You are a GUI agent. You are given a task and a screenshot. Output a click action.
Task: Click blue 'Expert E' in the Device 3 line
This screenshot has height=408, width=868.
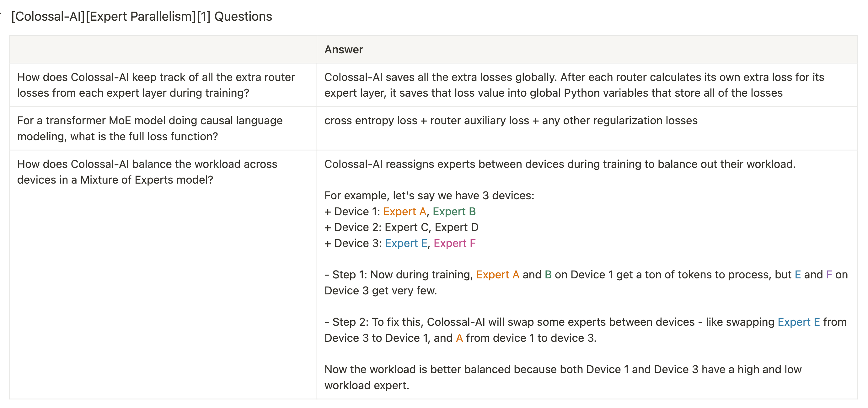[x=406, y=243]
